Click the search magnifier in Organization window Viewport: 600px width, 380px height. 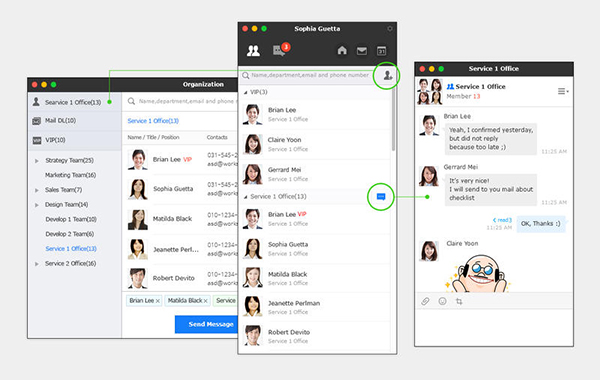click(x=131, y=101)
